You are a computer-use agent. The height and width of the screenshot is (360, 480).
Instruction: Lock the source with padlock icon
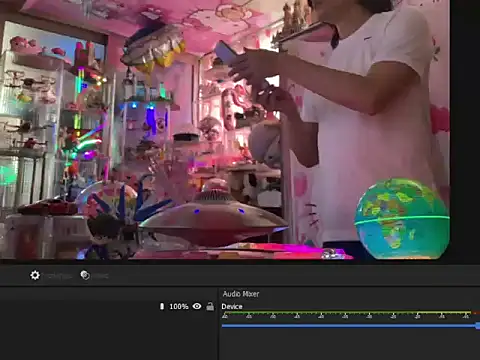click(210, 306)
